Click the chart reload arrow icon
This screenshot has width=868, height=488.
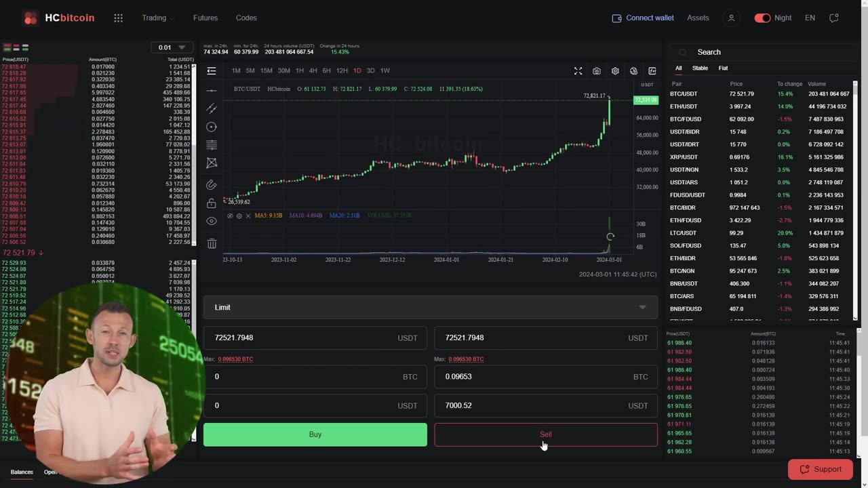[x=610, y=237]
